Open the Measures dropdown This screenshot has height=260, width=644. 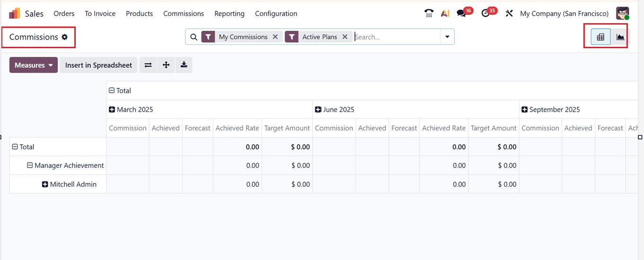click(34, 65)
